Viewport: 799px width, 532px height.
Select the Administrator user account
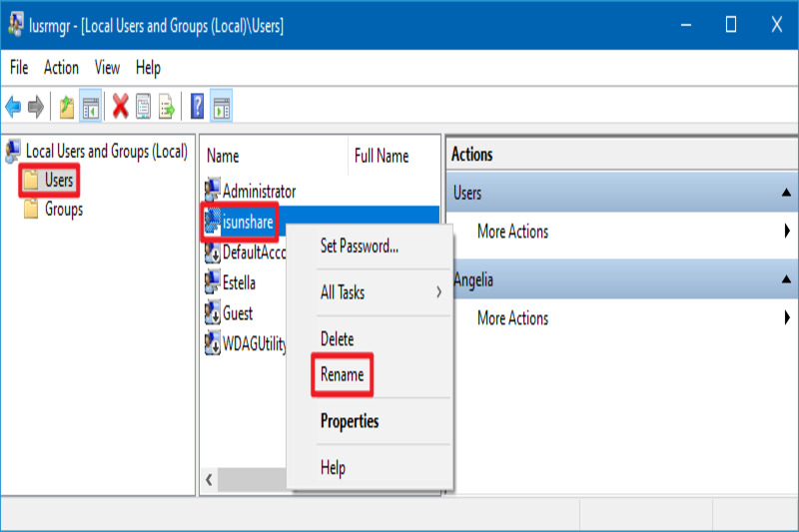(x=259, y=191)
